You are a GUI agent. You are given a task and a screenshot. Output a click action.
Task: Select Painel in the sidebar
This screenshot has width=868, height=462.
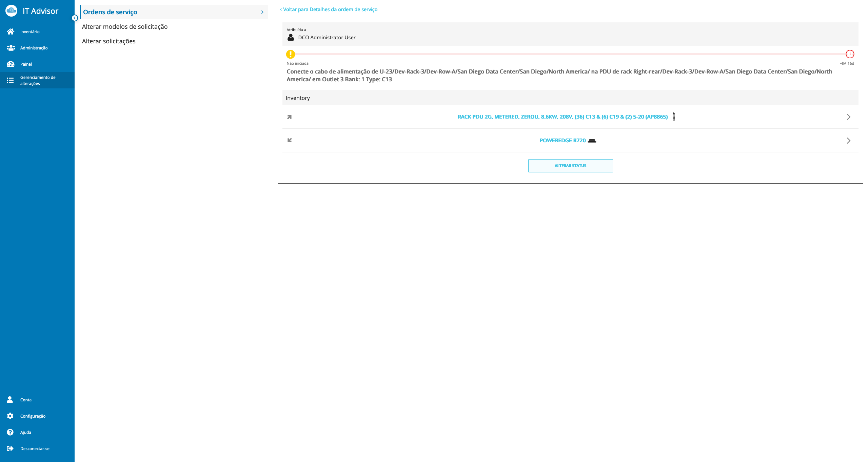click(x=26, y=64)
